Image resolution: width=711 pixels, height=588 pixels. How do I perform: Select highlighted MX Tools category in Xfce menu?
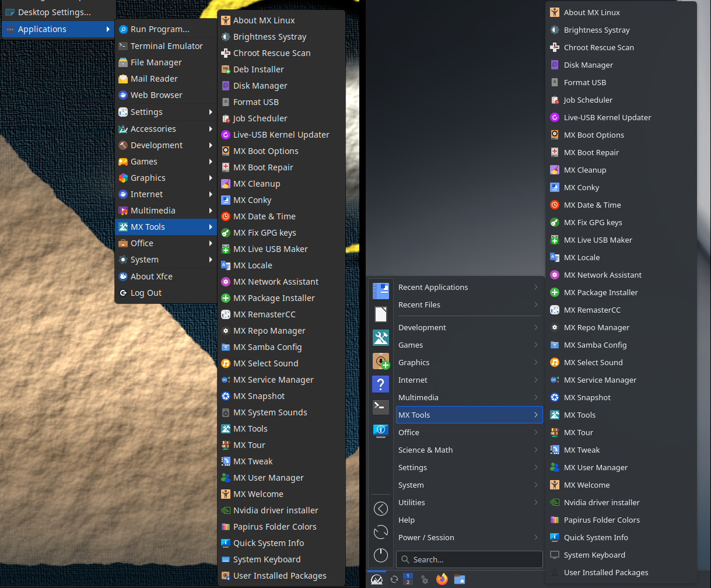166,227
